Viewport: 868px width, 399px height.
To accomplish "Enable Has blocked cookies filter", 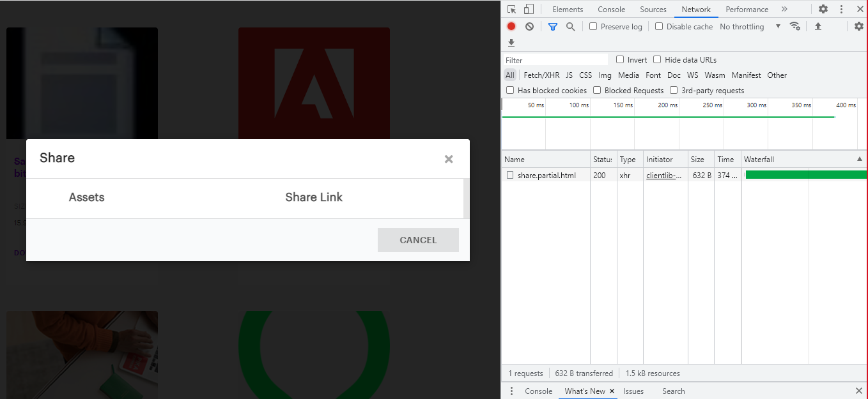I will [510, 90].
